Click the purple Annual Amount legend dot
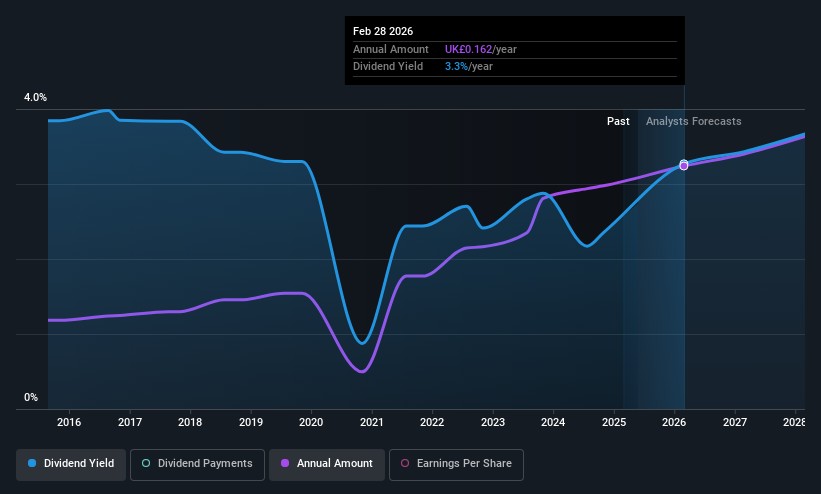The width and height of the screenshot is (821, 494). point(285,464)
